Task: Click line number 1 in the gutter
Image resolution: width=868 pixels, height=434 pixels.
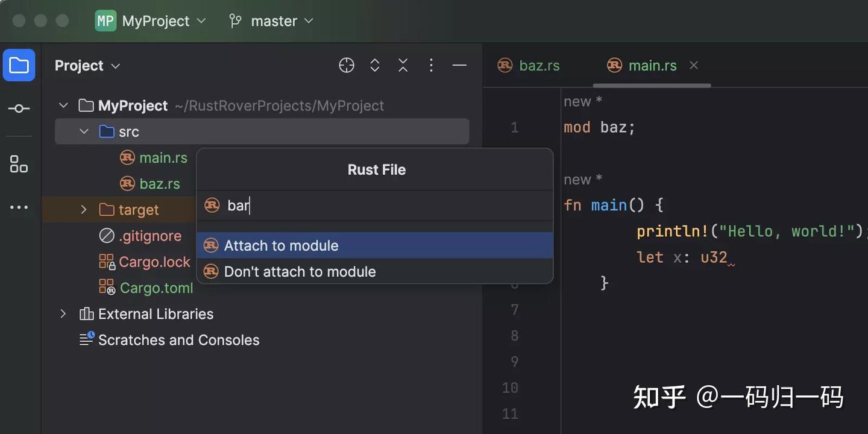Action: pyautogui.click(x=514, y=127)
